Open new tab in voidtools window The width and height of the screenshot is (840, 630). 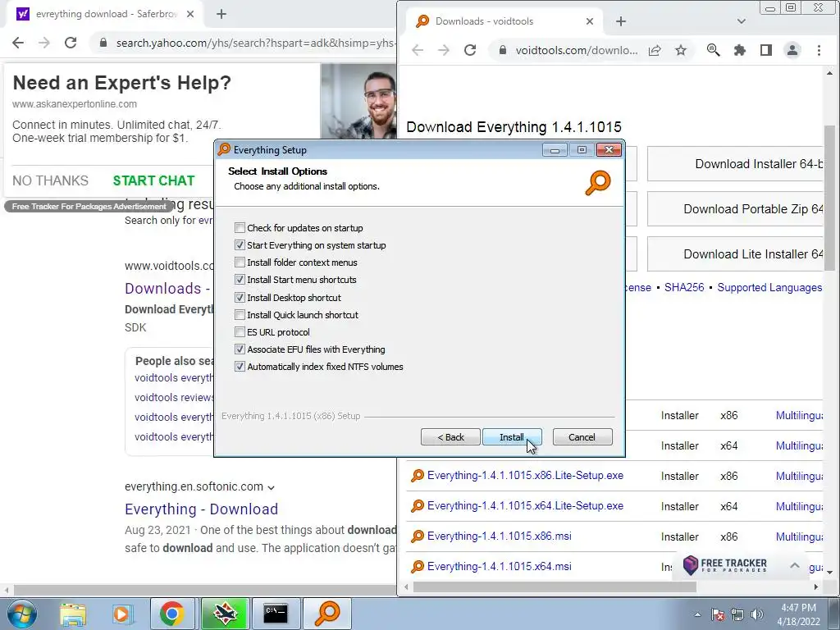click(x=621, y=21)
